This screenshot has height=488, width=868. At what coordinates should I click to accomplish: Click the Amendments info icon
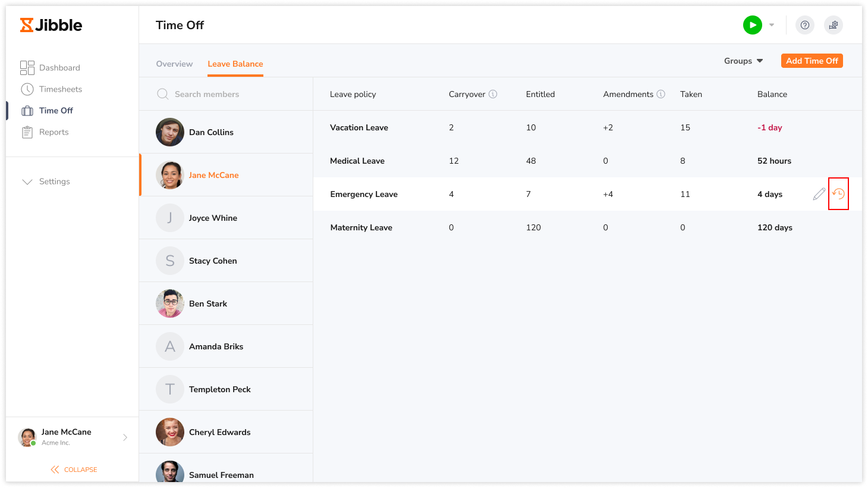(x=661, y=94)
